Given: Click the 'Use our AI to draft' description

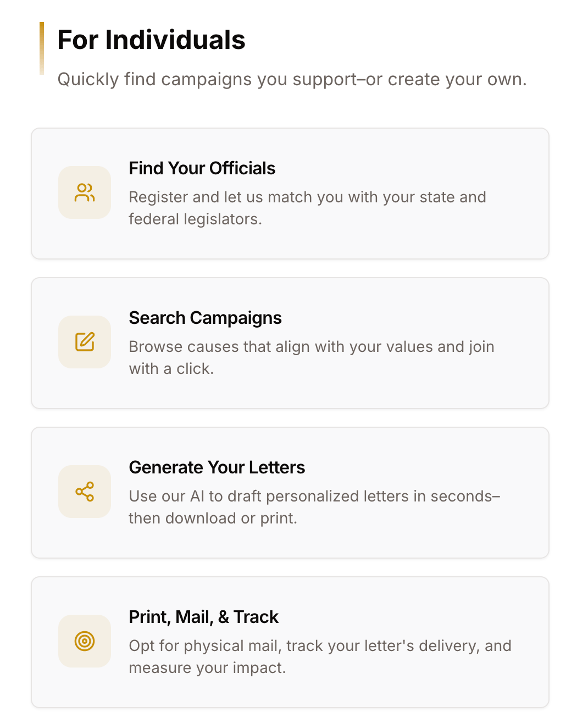Looking at the screenshot, I should click(x=314, y=507).
